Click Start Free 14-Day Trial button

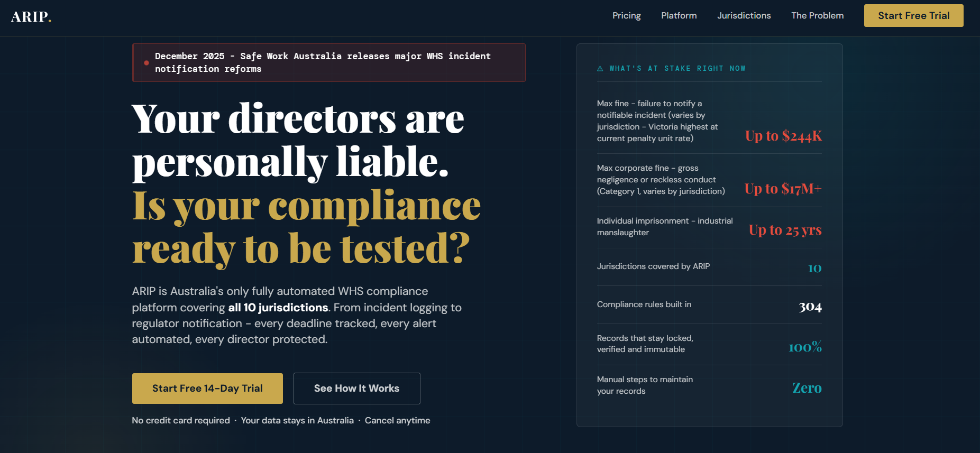pos(207,389)
